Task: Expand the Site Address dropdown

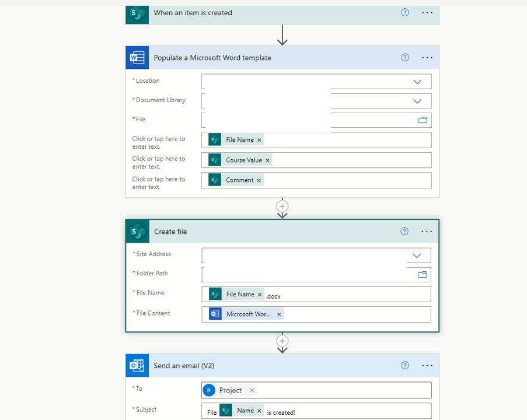Action: tap(417, 256)
